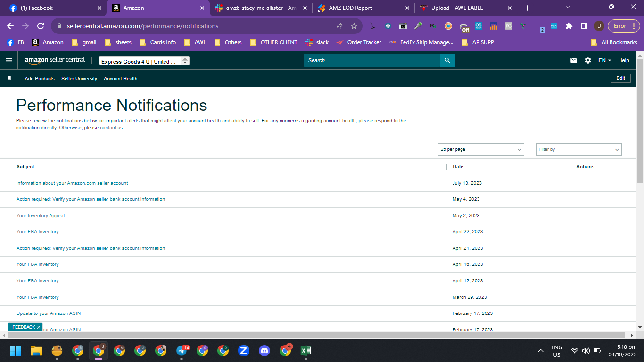Open the Telegram taskbar icon

182,350
